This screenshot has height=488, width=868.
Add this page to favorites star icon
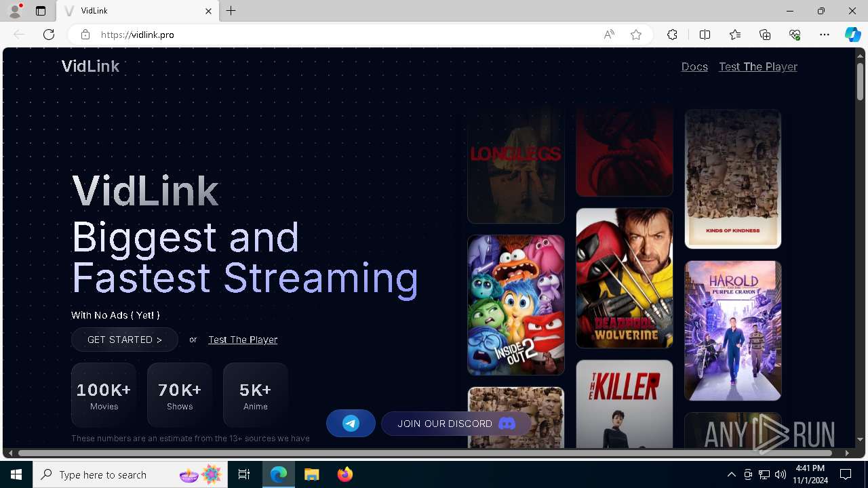pyautogui.click(x=636, y=35)
